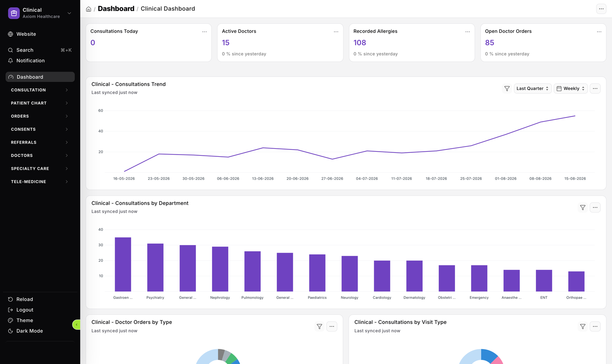Open Clinical Axiom Healthcare workspace switcher
Screen dimensions: 612x364
click(x=40, y=13)
